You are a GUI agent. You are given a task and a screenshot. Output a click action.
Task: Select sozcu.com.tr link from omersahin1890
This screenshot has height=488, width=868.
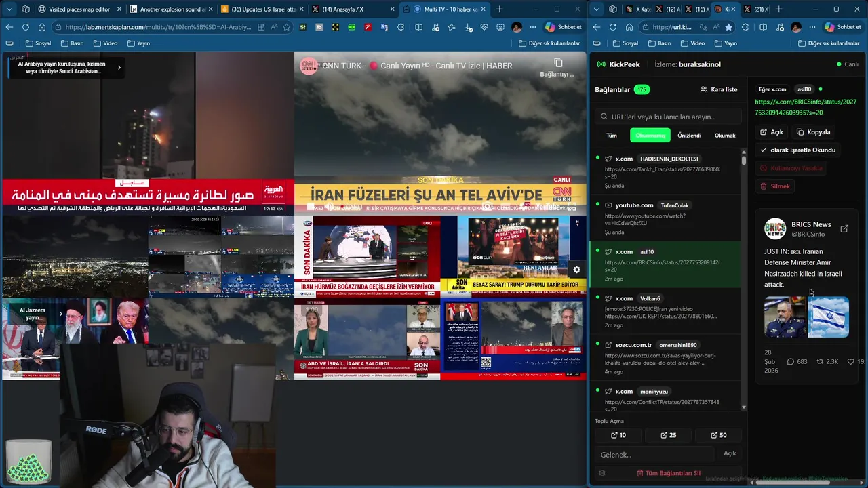pos(665,359)
